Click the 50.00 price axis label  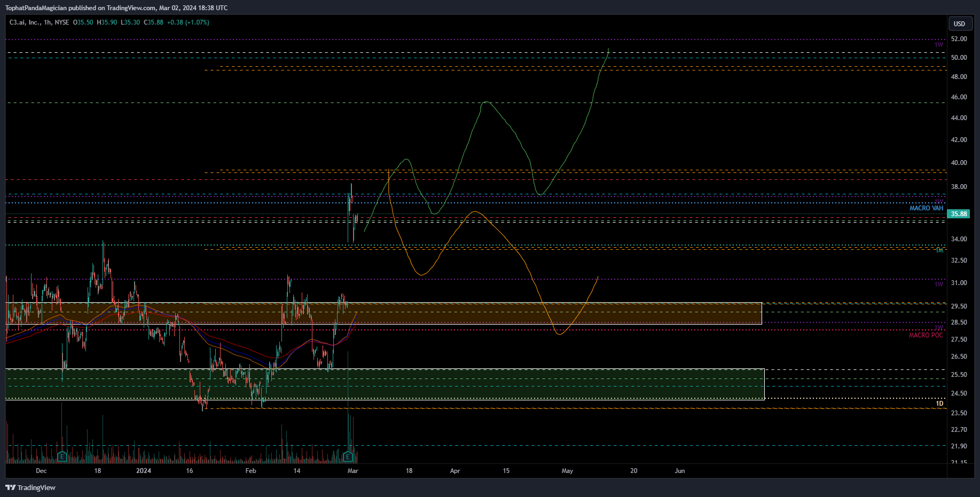click(959, 58)
